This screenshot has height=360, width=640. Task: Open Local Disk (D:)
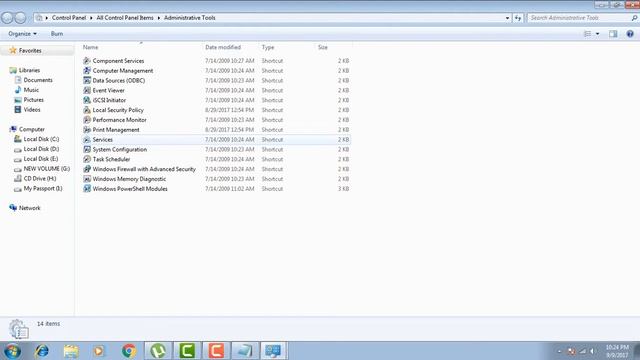41,149
